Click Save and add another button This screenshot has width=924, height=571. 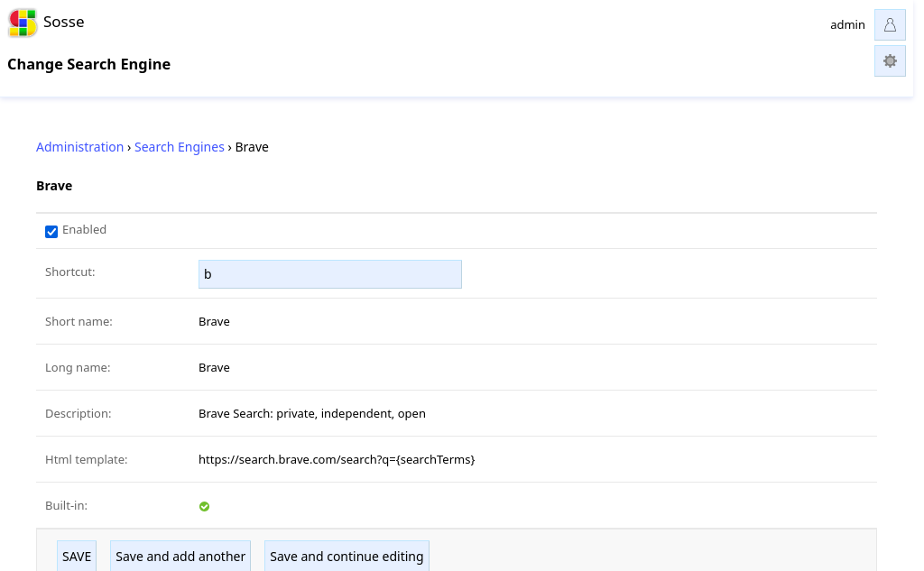[x=180, y=557]
